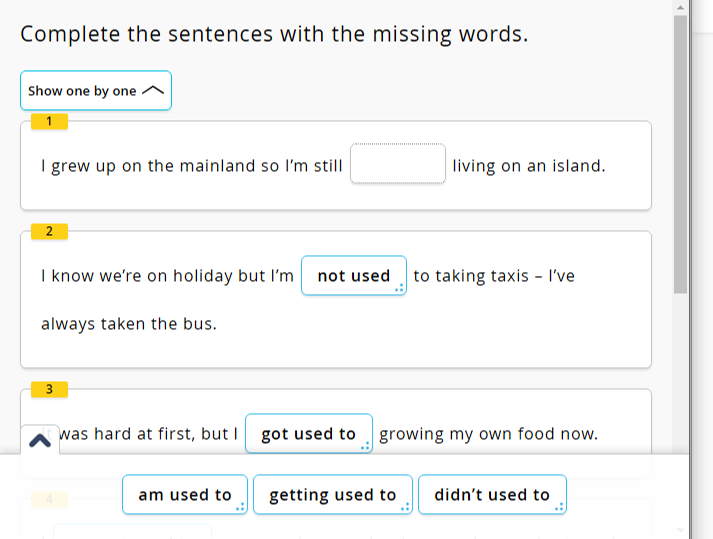
Task: Click the scrollbar up arrow
Action: 681,7
